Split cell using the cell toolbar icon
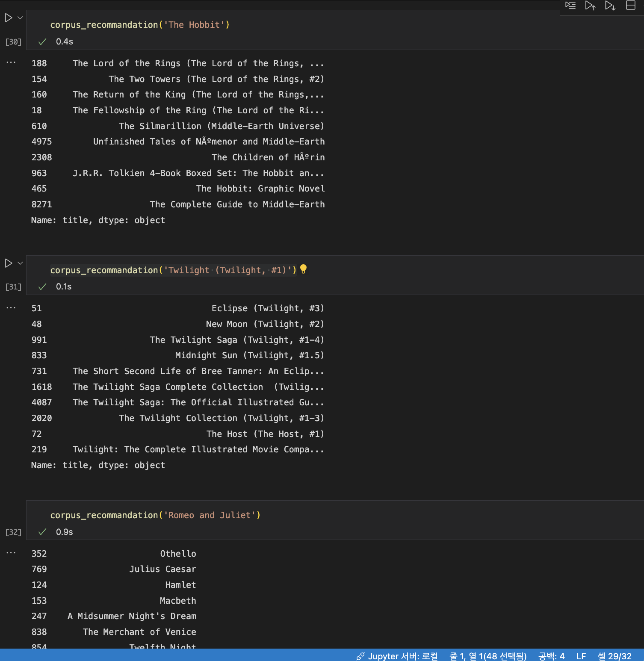The height and width of the screenshot is (661, 644). [631, 6]
